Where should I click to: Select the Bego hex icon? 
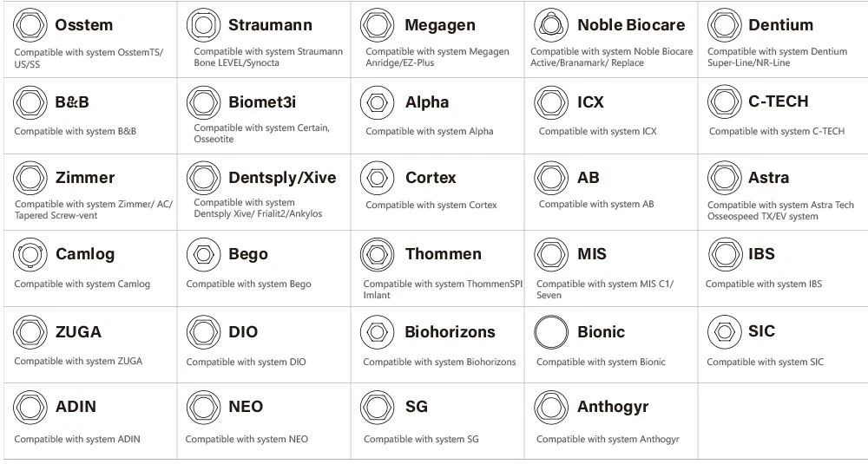(x=203, y=254)
